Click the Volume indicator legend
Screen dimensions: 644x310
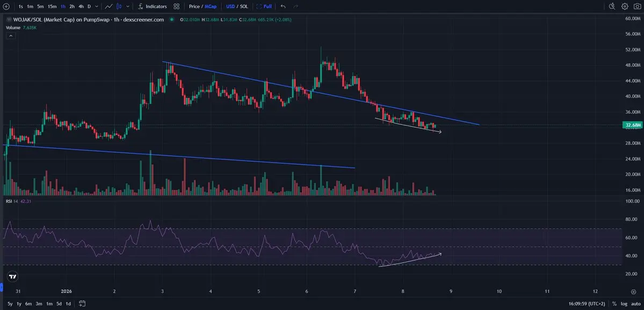[x=21, y=27]
